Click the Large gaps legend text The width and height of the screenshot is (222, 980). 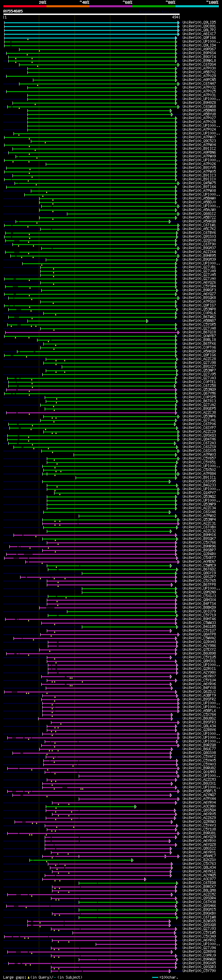click(x=43, y=977)
